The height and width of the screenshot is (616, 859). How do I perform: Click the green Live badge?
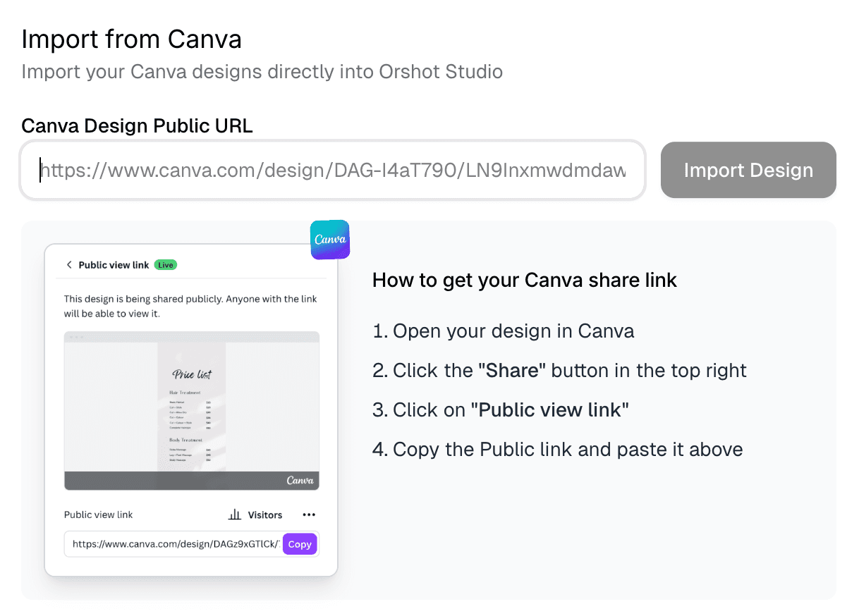(164, 265)
